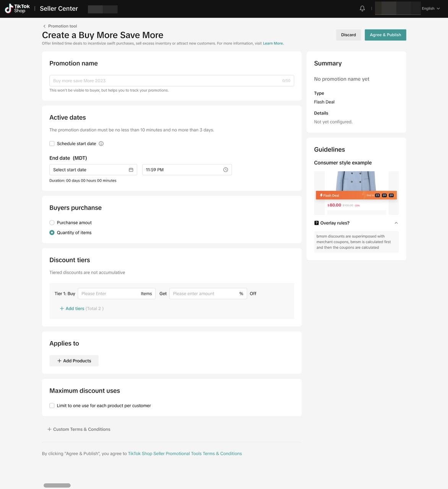
Task: Open the 11:59 PM time picker
Action: tap(183, 170)
